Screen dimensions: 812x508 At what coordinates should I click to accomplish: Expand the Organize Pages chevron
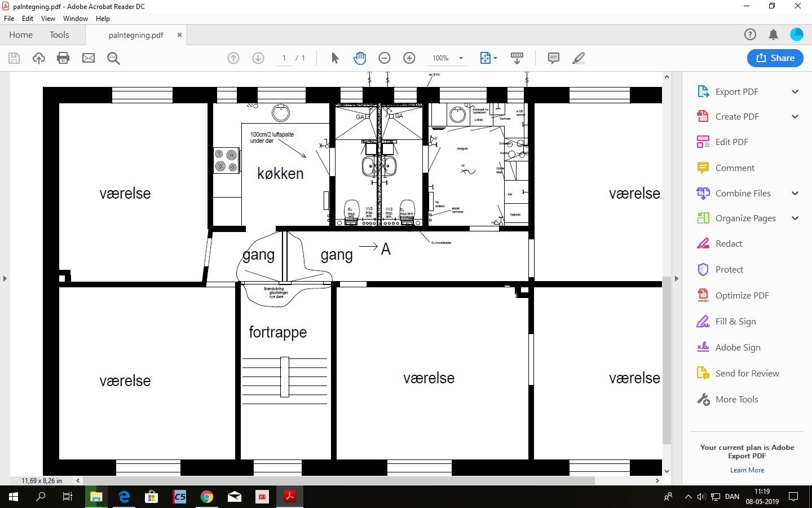click(795, 218)
